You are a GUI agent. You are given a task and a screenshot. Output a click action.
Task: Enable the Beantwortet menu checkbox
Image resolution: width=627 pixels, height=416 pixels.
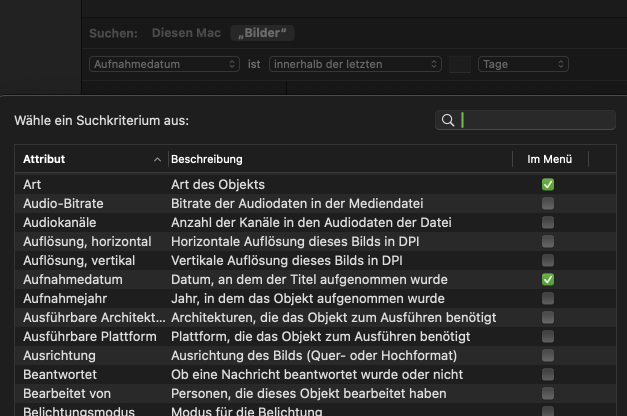coord(548,374)
